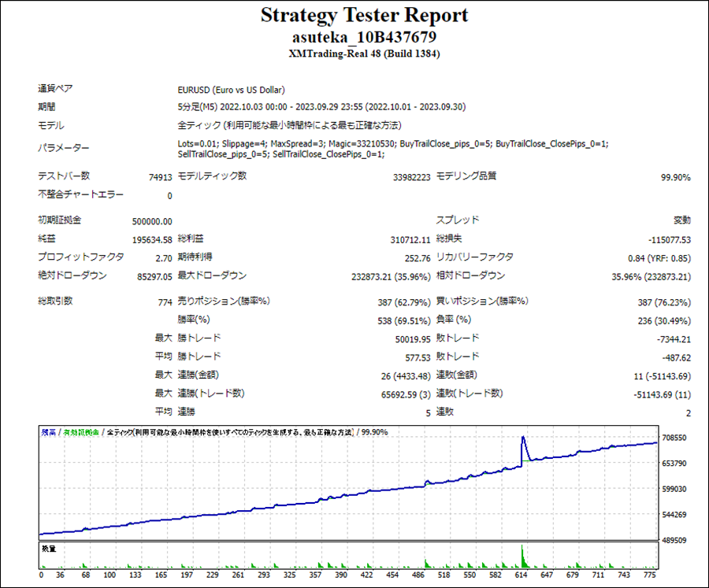This screenshot has height=588, width=709.
Task: Select consecutive losses value '11 (-51143.69)'
Action: (663, 376)
